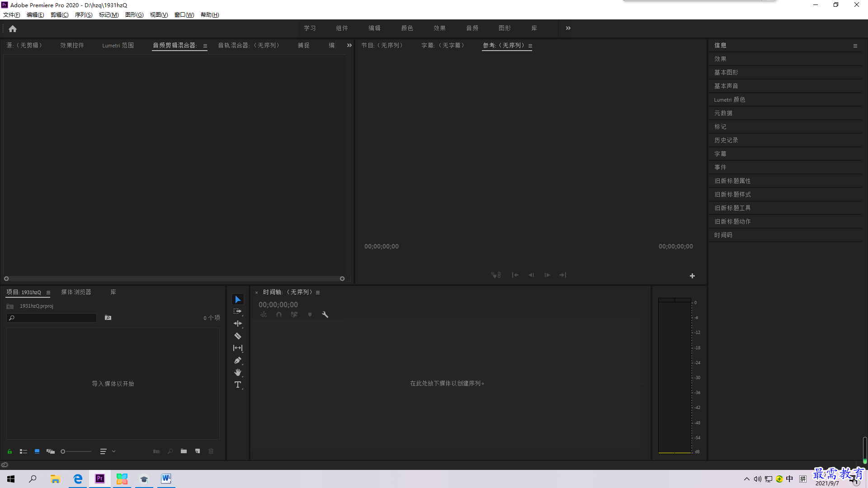
Task: Toggle Snap magnet in timeline
Action: click(279, 314)
